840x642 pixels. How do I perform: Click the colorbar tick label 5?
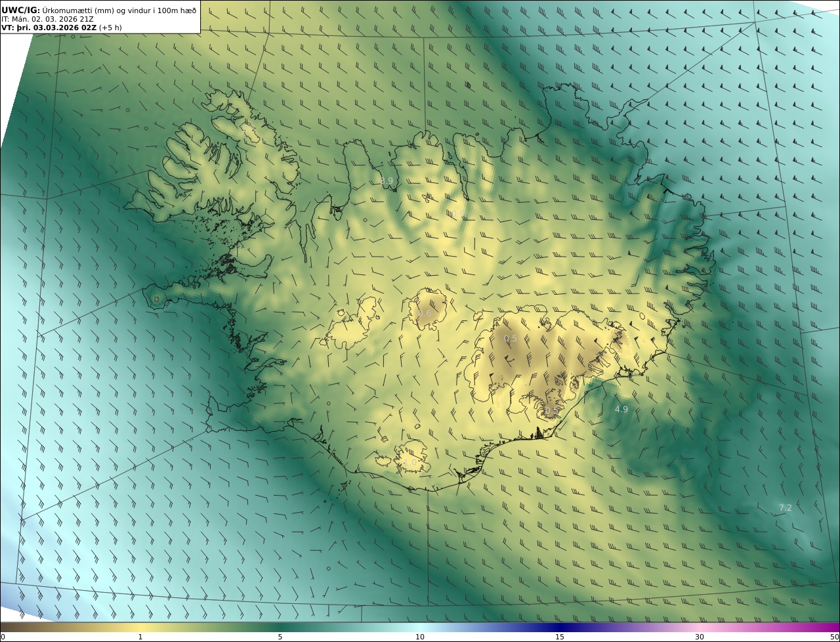pyautogui.click(x=280, y=637)
